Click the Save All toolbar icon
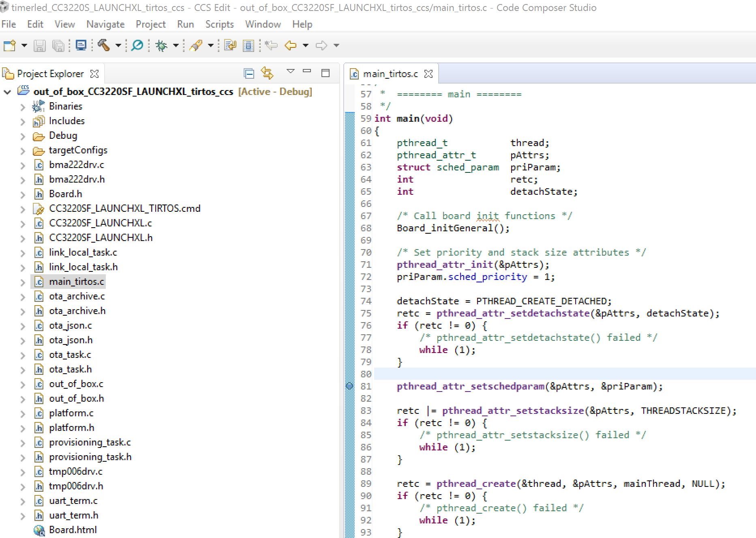Image resolution: width=756 pixels, height=538 pixels. pyautogui.click(x=58, y=45)
